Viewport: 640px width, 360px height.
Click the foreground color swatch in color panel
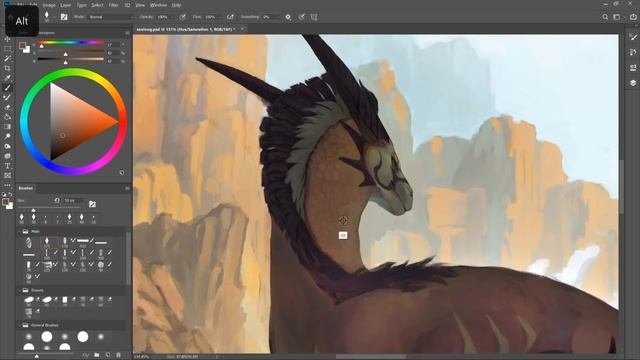22,45
